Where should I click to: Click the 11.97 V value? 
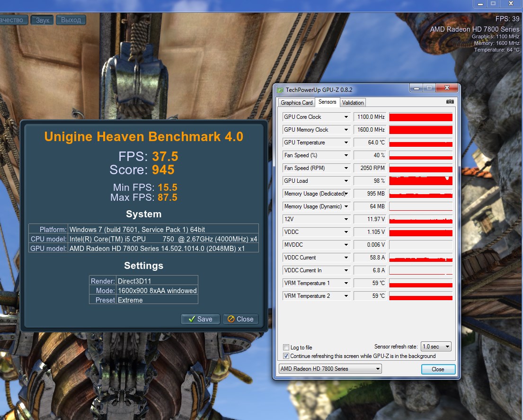tap(370, 219)
